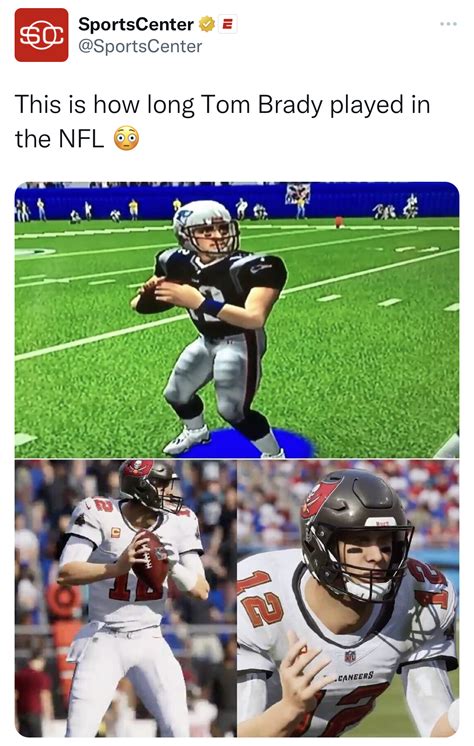Click the SportsCenter display name
The image size is (474, 746).
pyautogui.click(x=136, y=24)
